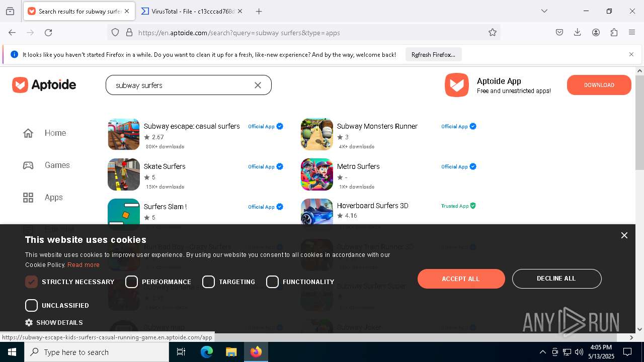
Task: Enable Targeting cookies checkbox
Action: pyautogui.click(x=208, y=282)
